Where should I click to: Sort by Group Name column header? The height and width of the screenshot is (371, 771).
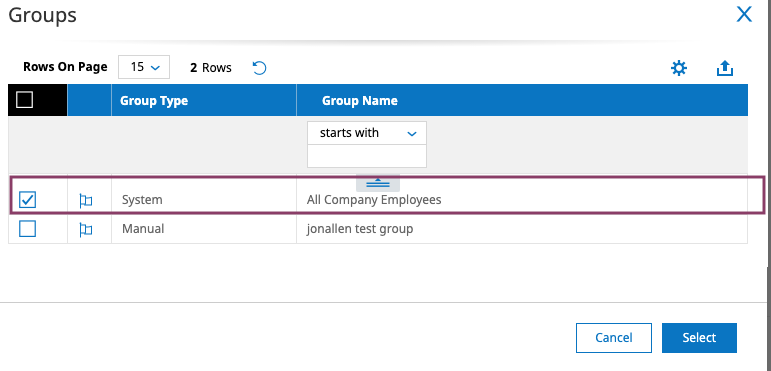(x=360, y=101)
